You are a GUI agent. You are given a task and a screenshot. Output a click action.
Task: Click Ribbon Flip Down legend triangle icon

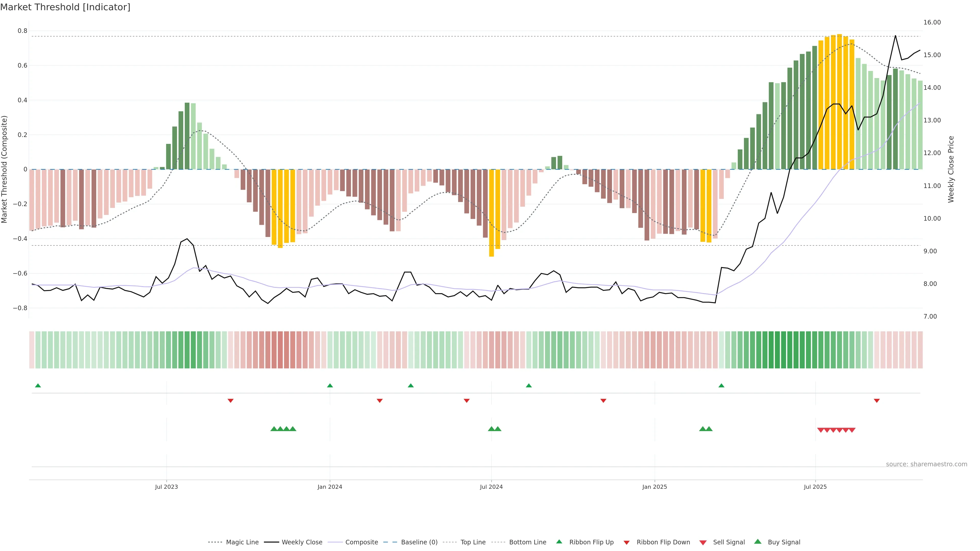627,543
